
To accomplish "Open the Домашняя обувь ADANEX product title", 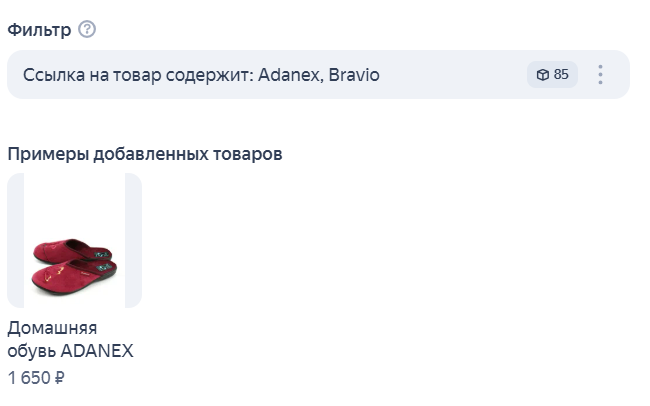I will (70, 339).
